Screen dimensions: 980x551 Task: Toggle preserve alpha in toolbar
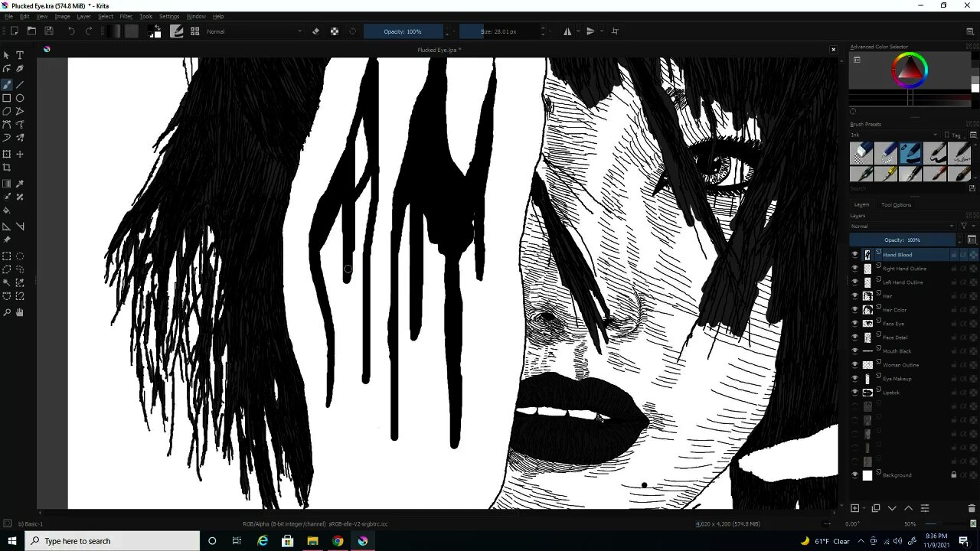click(x=335, y=31)
